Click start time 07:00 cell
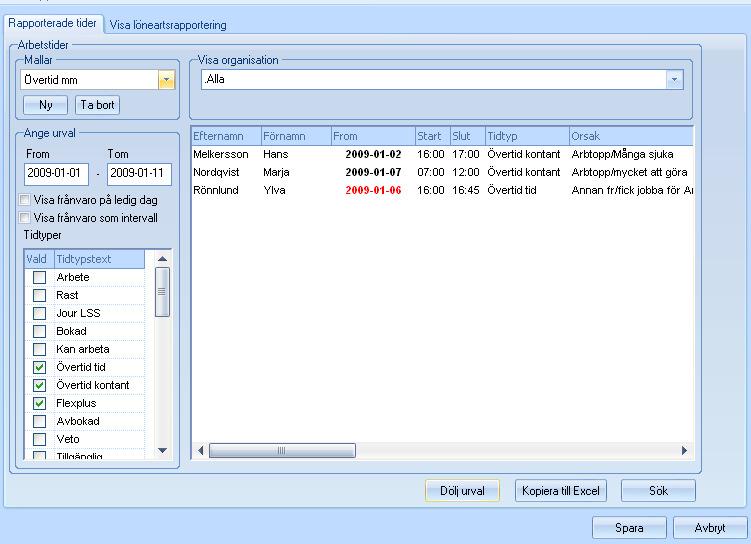751x544 pixels. [x=431, y=172]
